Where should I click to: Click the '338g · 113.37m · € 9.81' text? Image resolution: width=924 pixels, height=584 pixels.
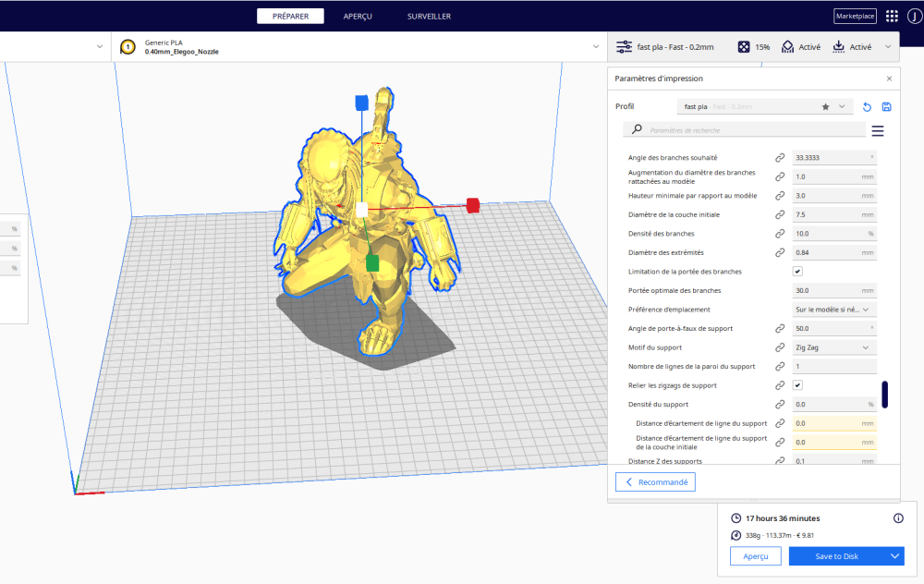[780, 536]
